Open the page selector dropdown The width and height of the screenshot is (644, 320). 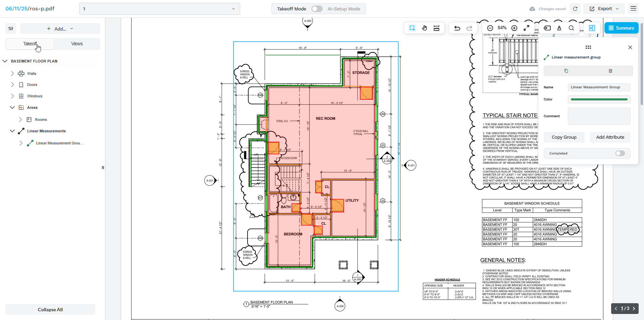(160, 9)
